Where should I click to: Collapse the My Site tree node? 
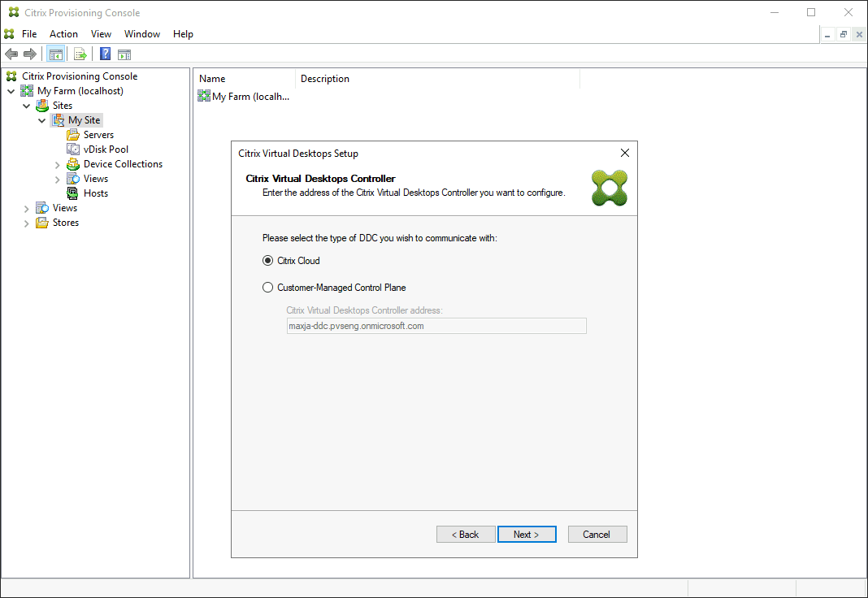[42, 119]
